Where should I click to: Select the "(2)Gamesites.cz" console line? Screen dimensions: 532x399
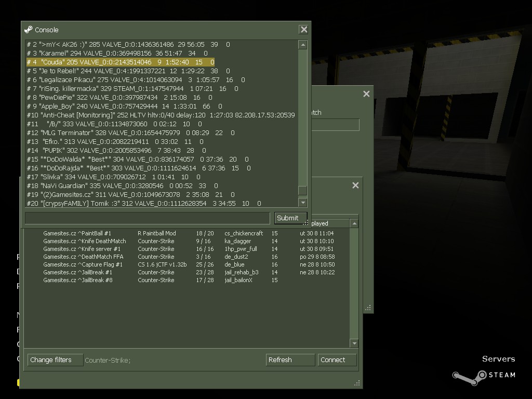[x=130, y=194]
